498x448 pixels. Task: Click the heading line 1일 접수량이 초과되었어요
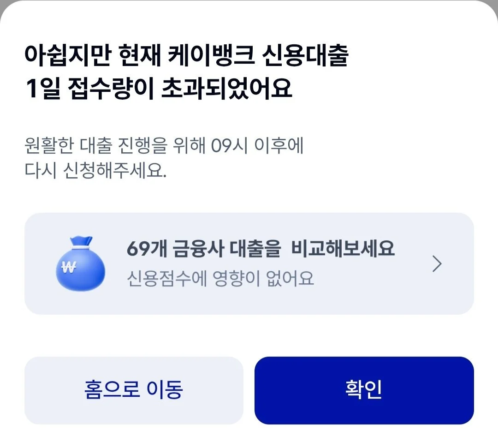159,89
